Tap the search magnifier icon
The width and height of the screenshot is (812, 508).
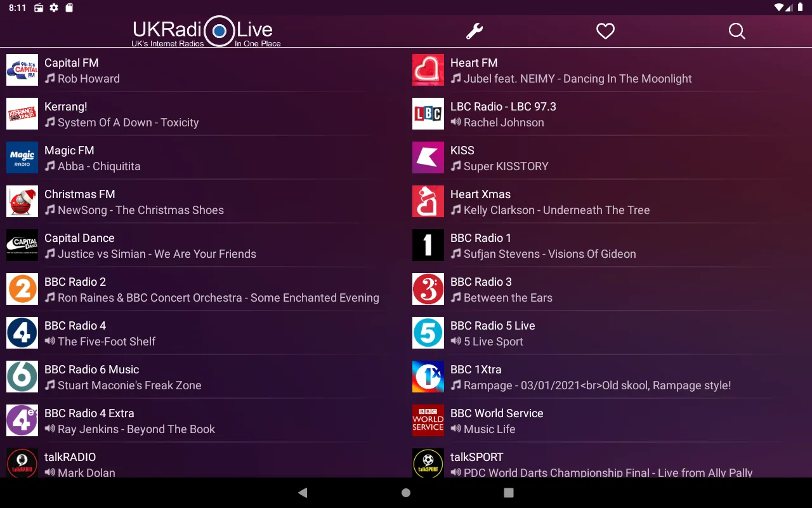pos(737,31)
